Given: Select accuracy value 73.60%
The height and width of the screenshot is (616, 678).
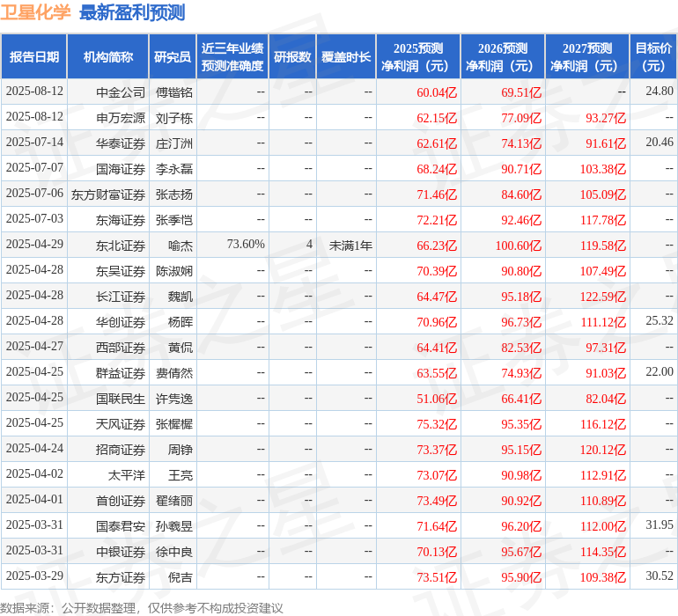Looking at the screenshot, I should pos(246,245).
